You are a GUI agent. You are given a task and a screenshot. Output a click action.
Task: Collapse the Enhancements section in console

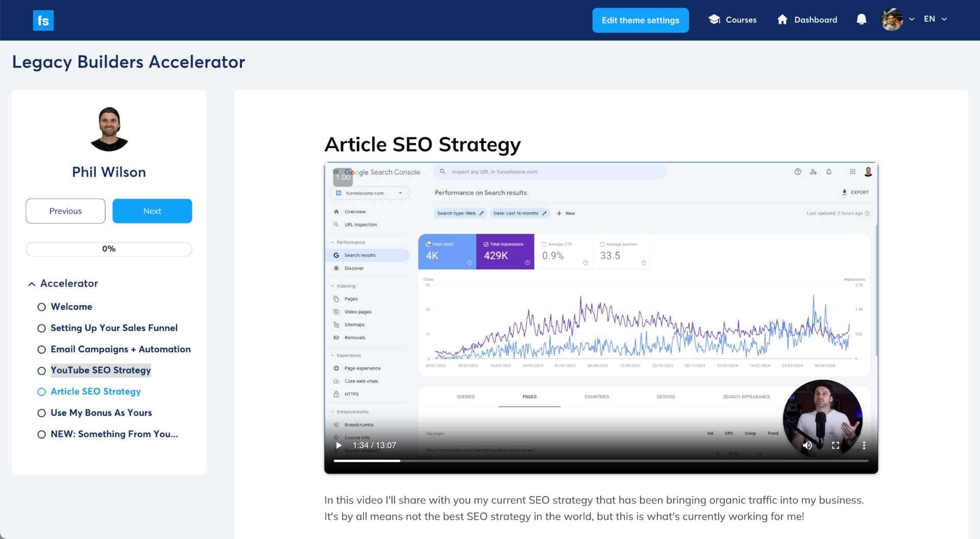(x=333, y=412)
